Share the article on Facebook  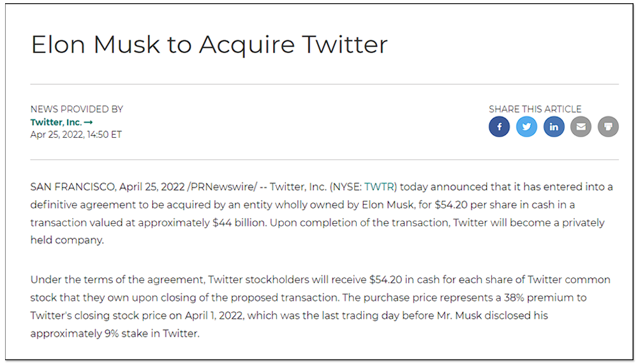tap(500, 126)
